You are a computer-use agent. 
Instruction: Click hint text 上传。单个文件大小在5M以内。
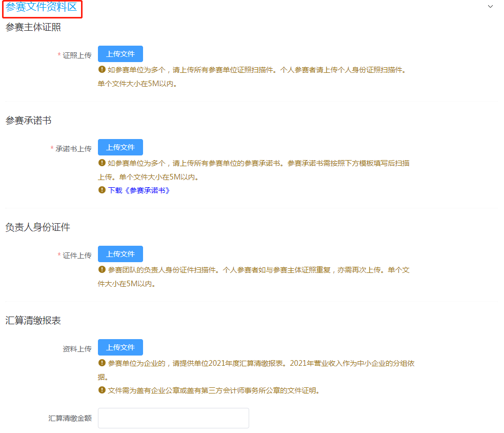(149, 178)
